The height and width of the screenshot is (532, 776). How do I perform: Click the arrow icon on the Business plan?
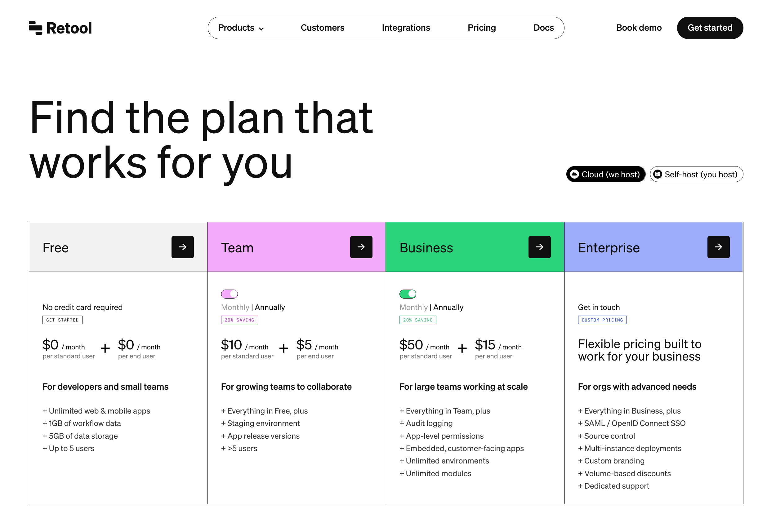pos(540,247)
